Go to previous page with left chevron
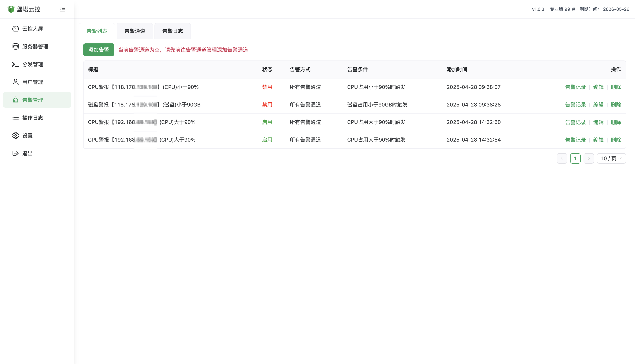Viewport: 635px width, 364px height. point(562,158)
